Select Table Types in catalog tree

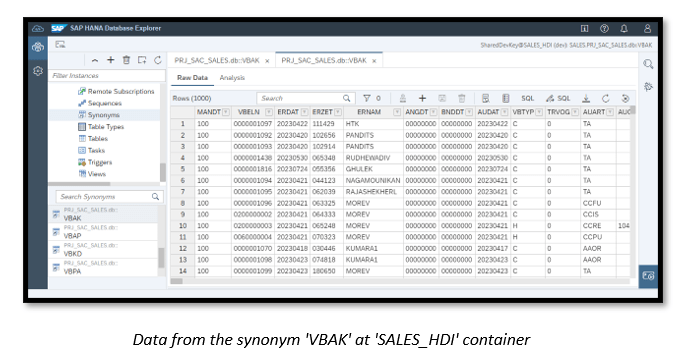click(x=106, y=127)
